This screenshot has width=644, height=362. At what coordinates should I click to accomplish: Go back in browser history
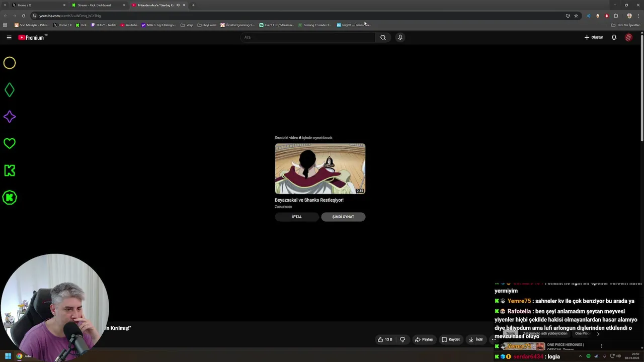(6, 16)
